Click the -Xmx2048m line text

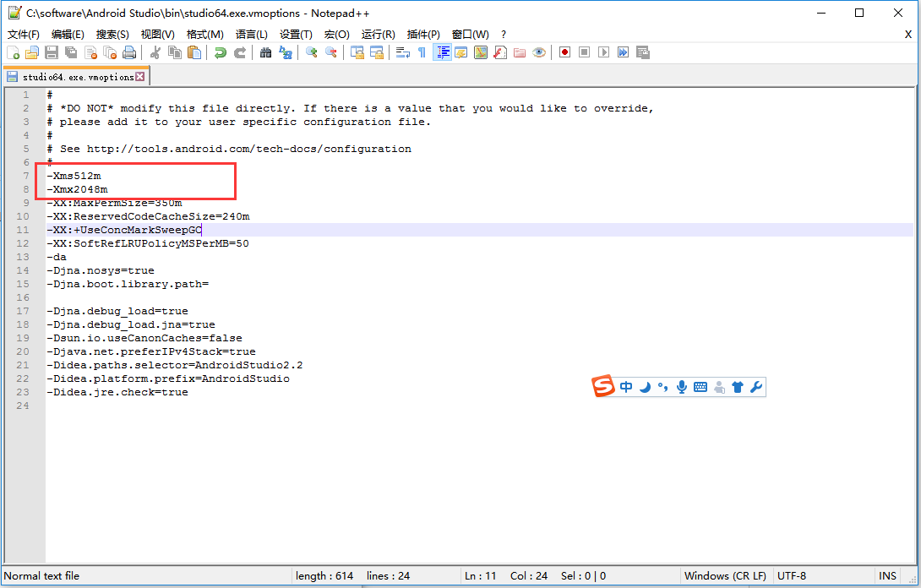pyautogui.click(x=78, y=189)
